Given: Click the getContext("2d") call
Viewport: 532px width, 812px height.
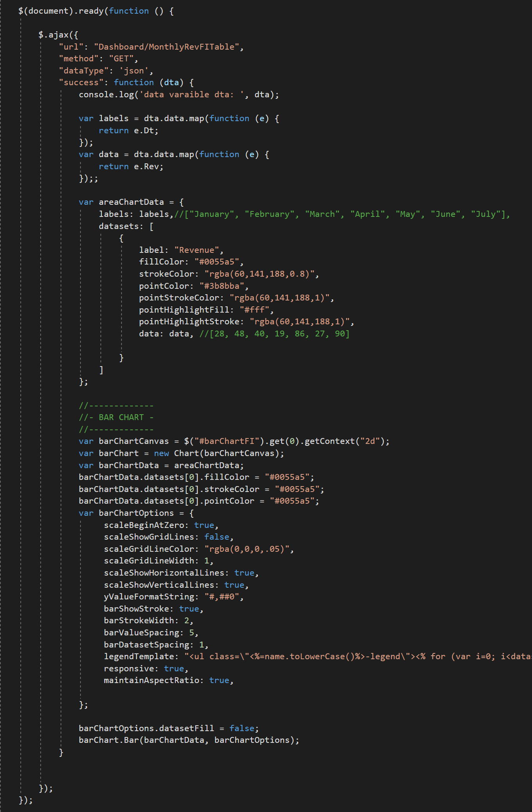Looking at the screenshot, I should click(345, 441).
